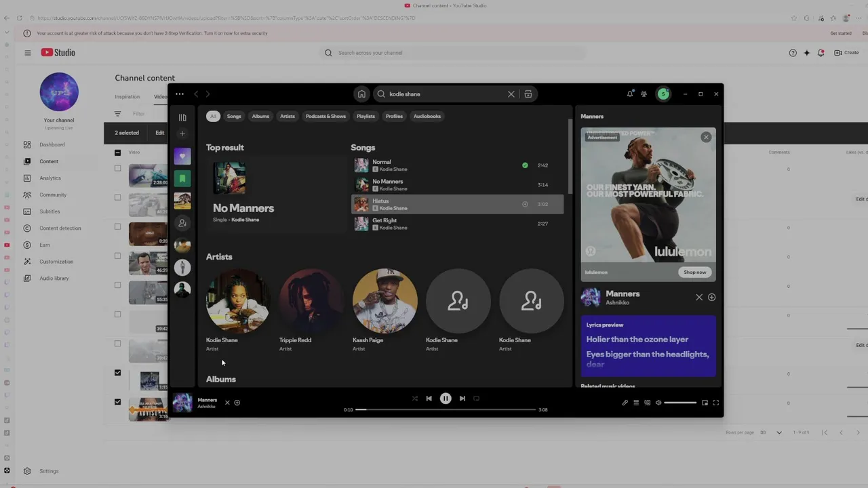Adjust Spotify volume slider

click(680, 403)
